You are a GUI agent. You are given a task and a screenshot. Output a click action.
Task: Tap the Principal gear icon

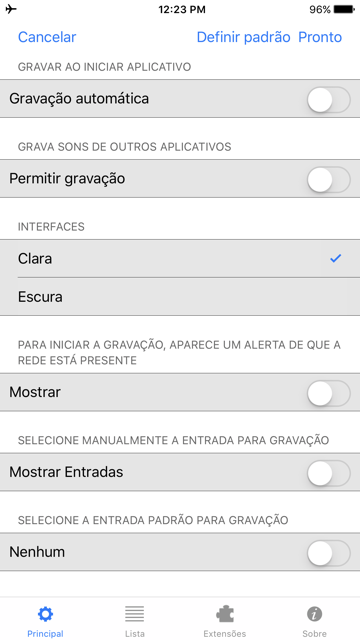45,613
